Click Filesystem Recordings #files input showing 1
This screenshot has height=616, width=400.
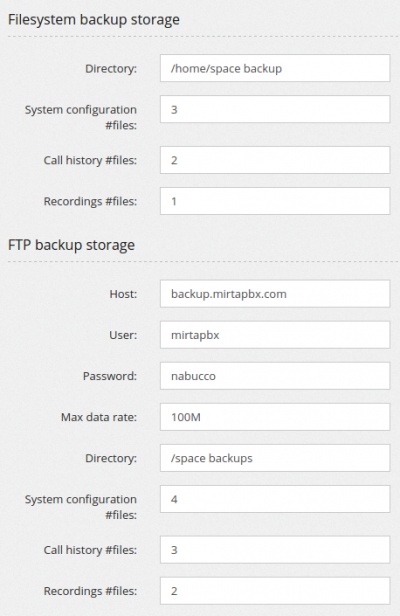click(x=275, y=201)
